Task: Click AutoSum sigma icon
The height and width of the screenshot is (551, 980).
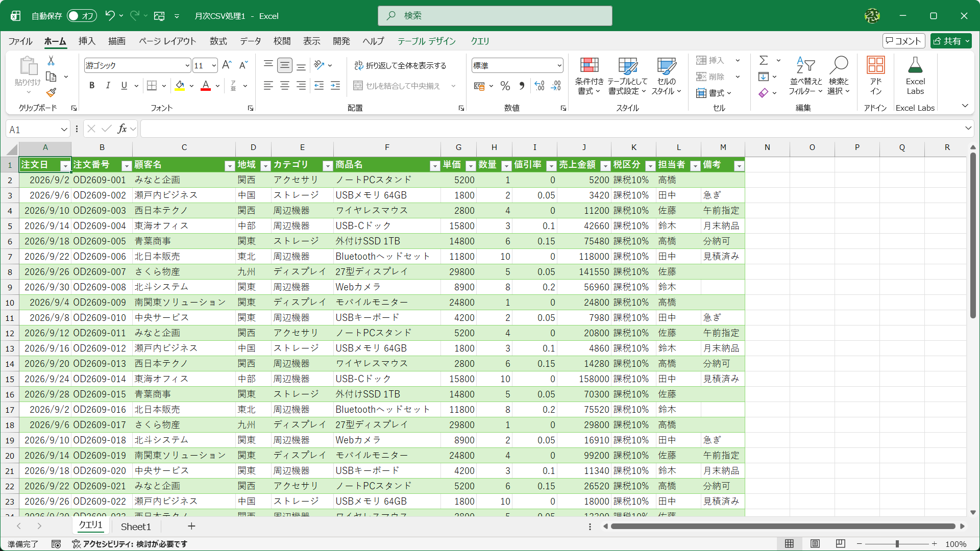Action: 764,60
